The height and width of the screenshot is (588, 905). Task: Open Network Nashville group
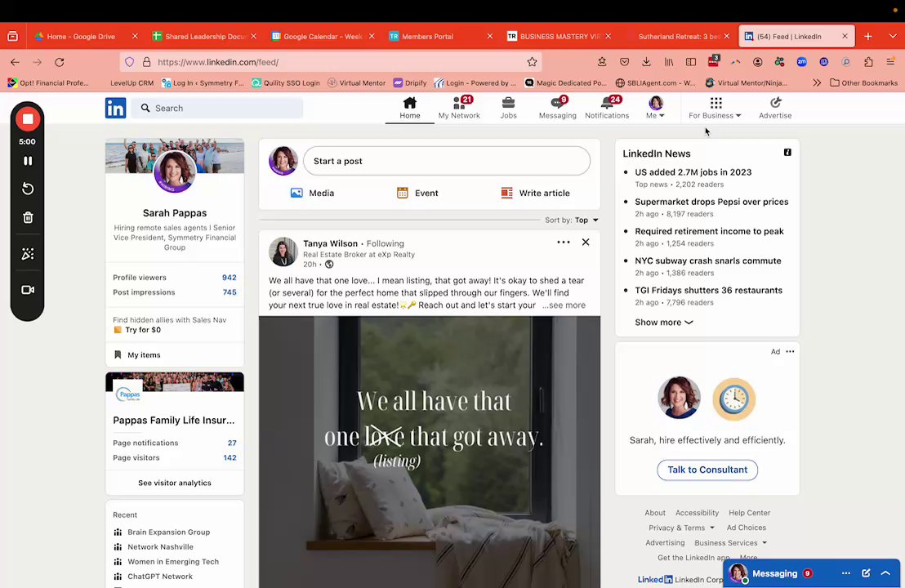pyautogui.click(x=160, y=547)
